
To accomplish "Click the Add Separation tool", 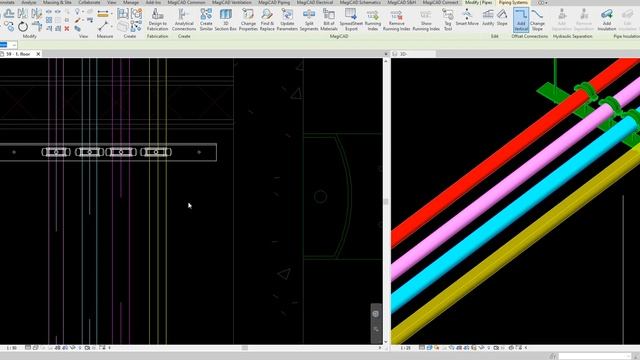I will pos(562,20).
